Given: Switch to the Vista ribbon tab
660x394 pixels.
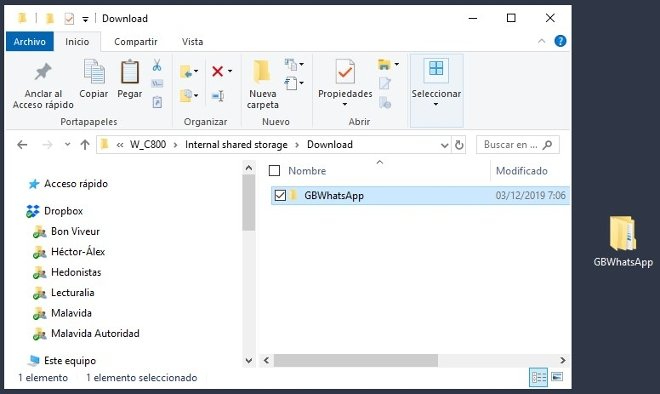Looking at the screenshot, I should (x=192, y=42).
